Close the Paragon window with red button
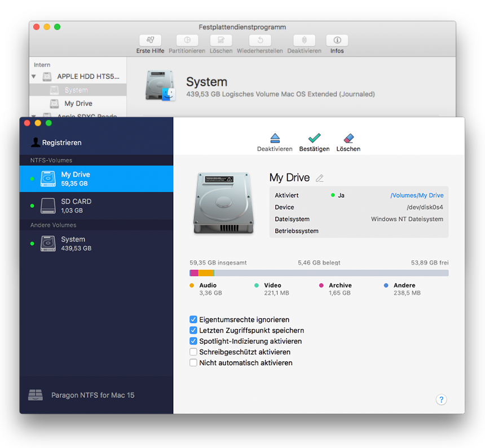Screen dimensions: 485x448 point(27,123)
